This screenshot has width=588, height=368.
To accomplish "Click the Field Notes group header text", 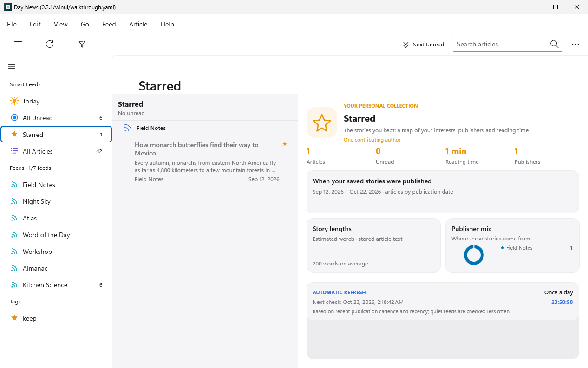I will coord(151,128).
